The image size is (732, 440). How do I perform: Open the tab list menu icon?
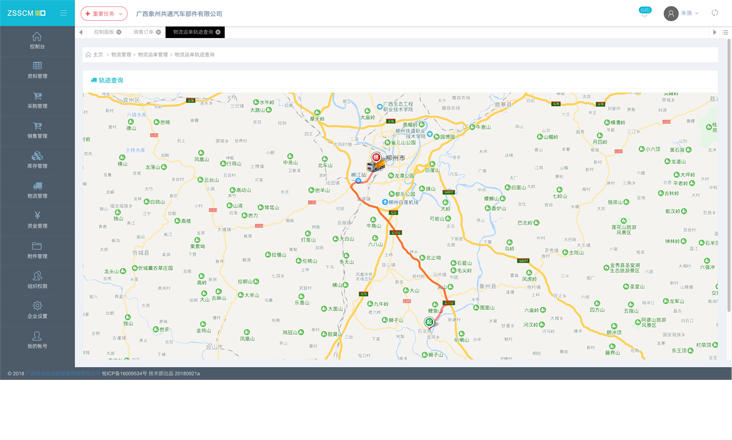pyautogui.click(x=725, y=32)
